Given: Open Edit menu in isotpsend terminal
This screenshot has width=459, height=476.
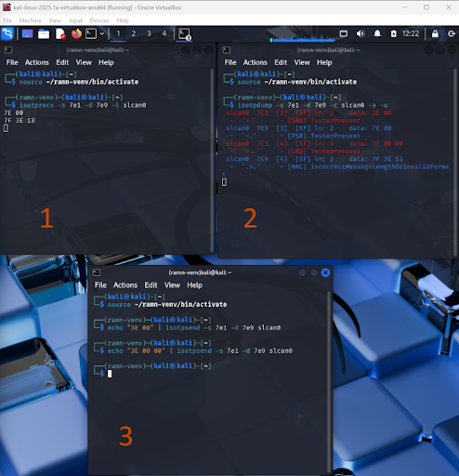Looking at the screenshot, I should (151, 284).
